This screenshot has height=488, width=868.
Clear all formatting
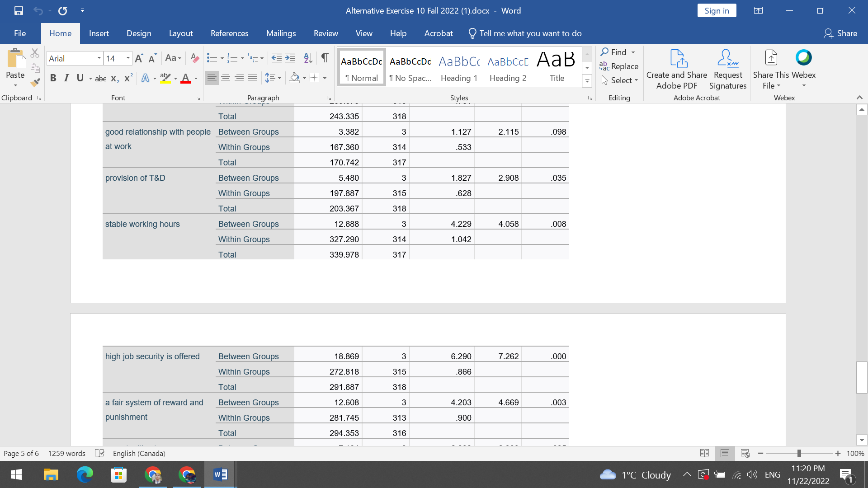click(194, 58)
